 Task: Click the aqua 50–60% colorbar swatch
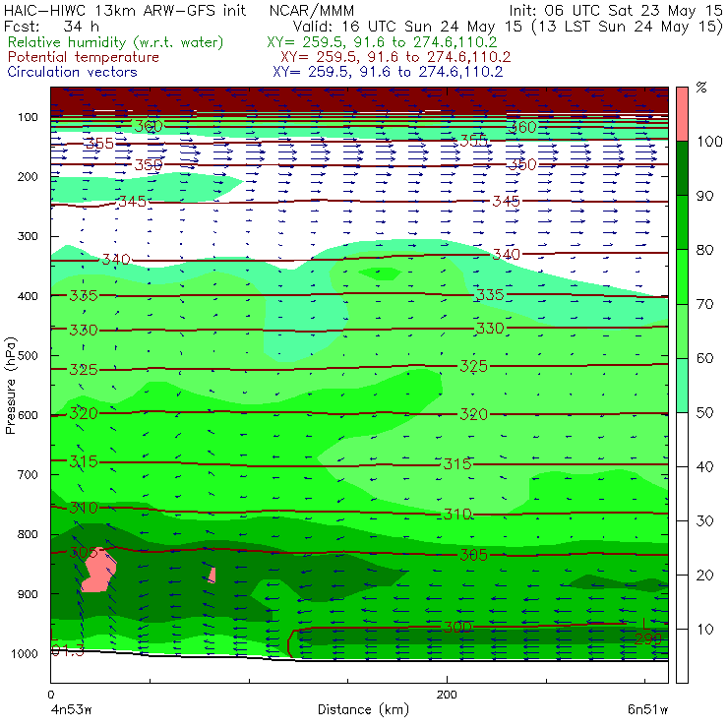[x=682, y=386]
